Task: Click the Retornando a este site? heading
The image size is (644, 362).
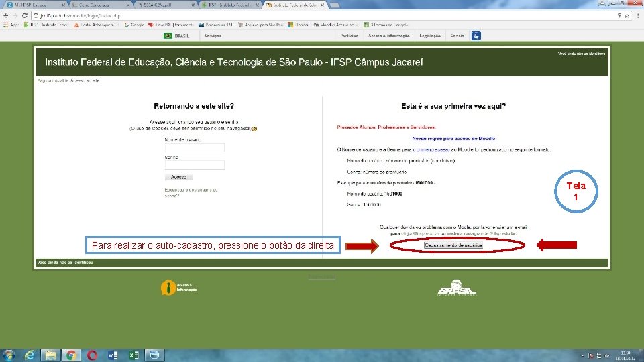Action: click(x=194, y=106)
